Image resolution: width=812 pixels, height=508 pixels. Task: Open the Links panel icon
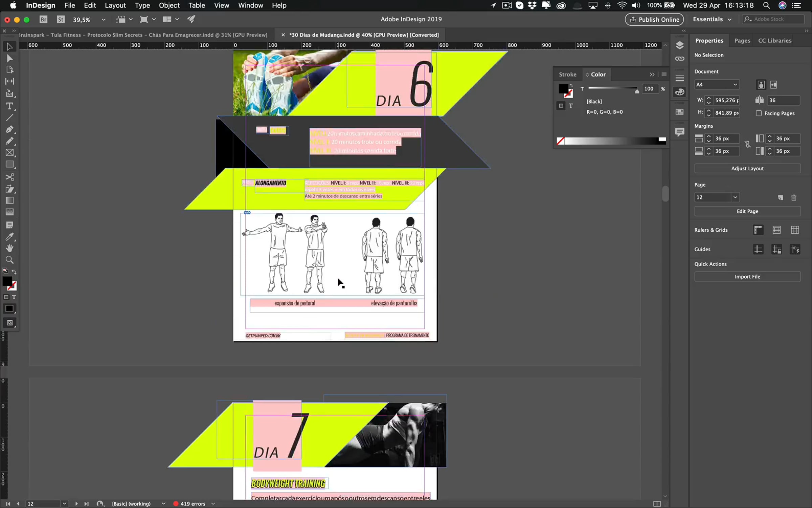click(679, 59)
